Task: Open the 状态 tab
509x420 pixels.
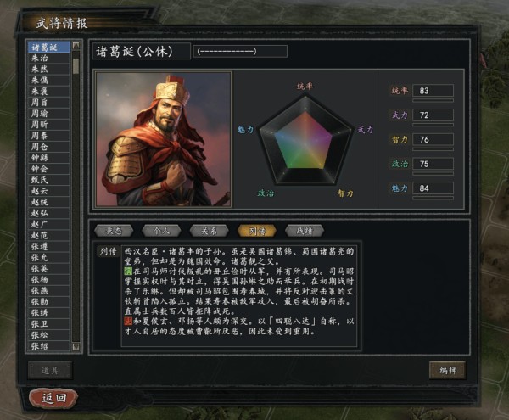Action: (114, 231)
